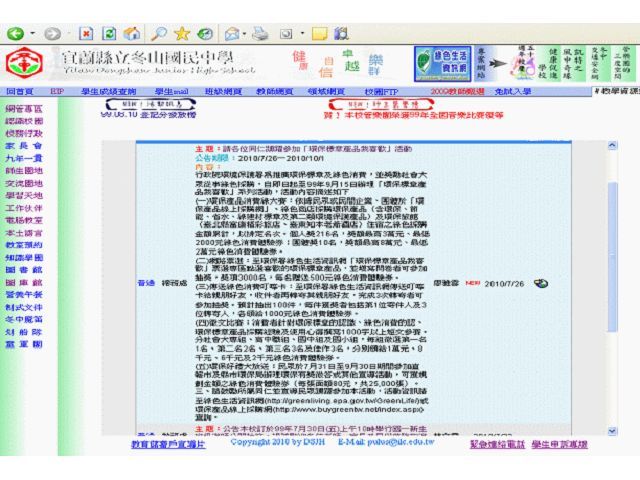Open the Favorites star icon
The image size is (640, 480).
click(x=184, y=33)
